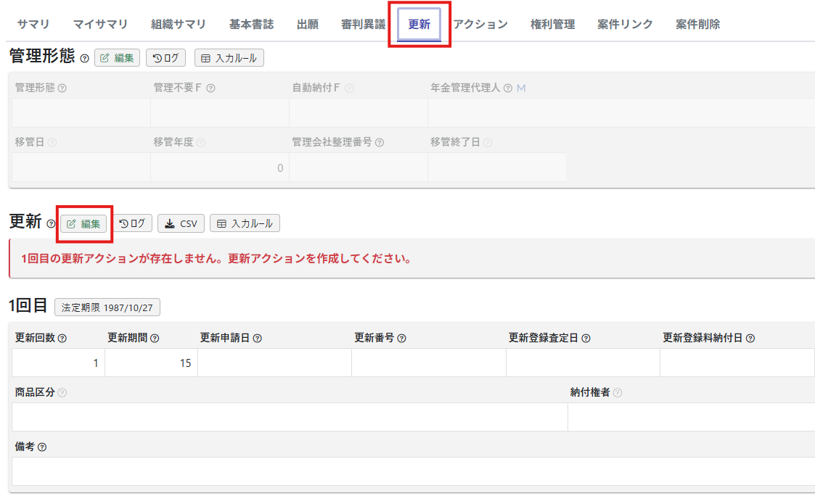Switch to the アクション tab
Image resolution: width=815 pixels, height=504 pixels.
[480, 24]
